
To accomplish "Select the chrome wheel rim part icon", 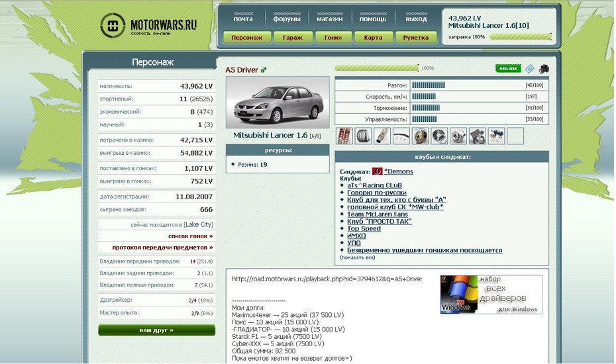I will tap(439, 136).
